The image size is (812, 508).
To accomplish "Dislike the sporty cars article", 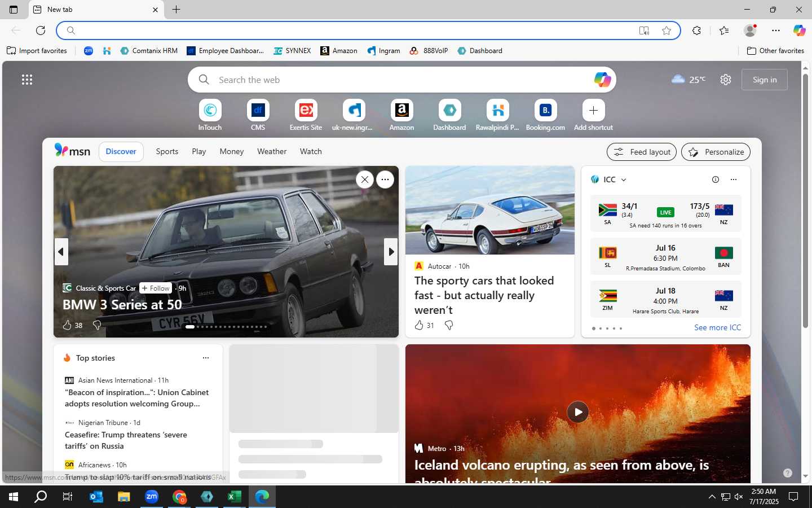I will click(x=449, y=325).
